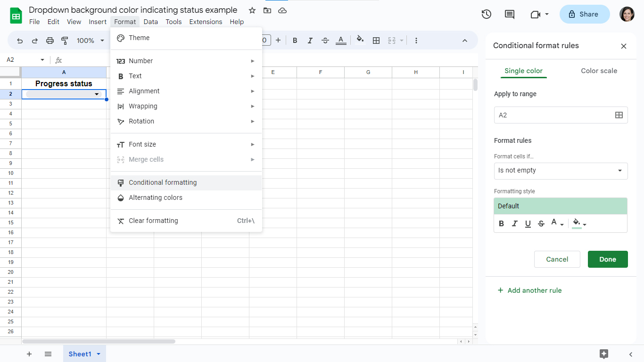The image size is (644, 362).
Task: Click Add another rule
Action: coord(529,290)
